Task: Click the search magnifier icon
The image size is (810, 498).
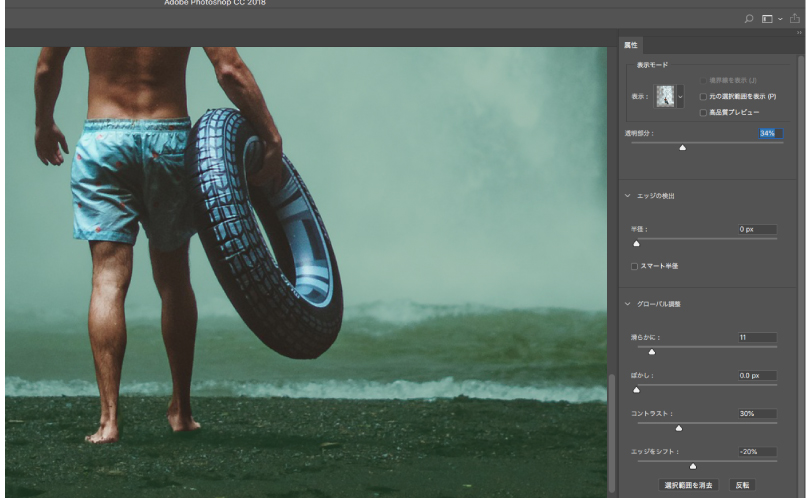Action: (749, 19)
